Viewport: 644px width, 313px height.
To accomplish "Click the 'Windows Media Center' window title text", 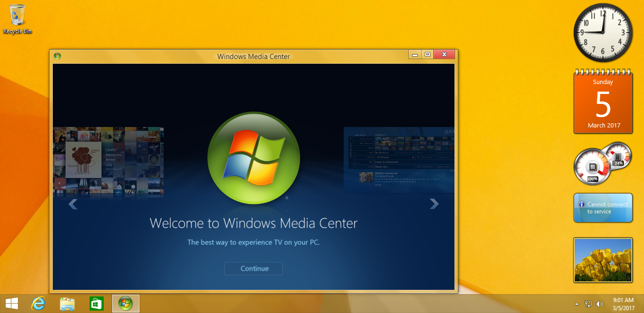I will (x=254, y=56).
